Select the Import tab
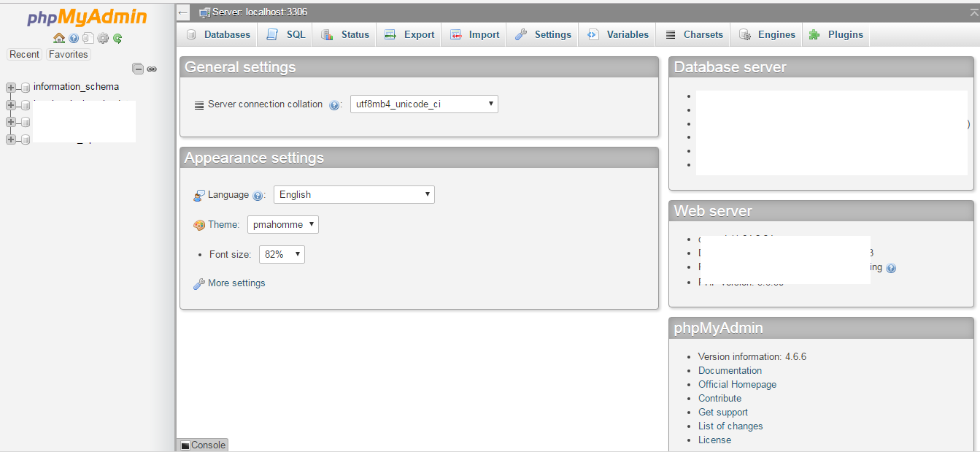This screenshot has width=980, height=452. point(474,34)
